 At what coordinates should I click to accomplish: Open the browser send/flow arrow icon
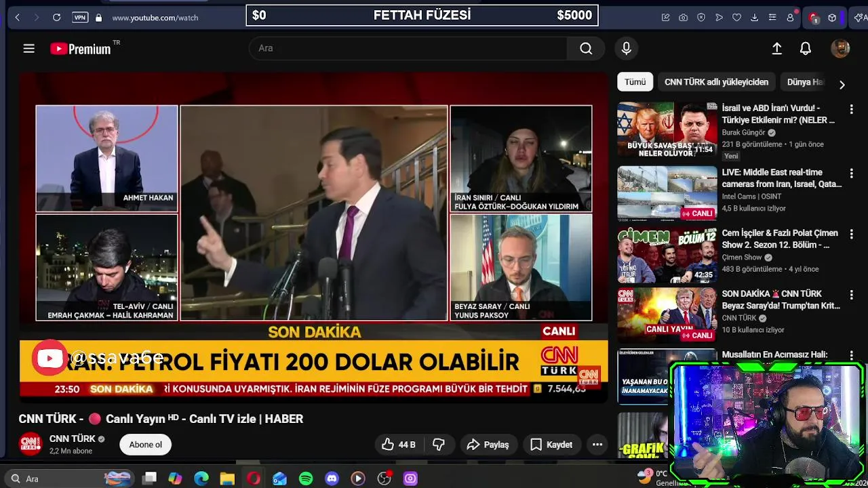pos(719,18)
